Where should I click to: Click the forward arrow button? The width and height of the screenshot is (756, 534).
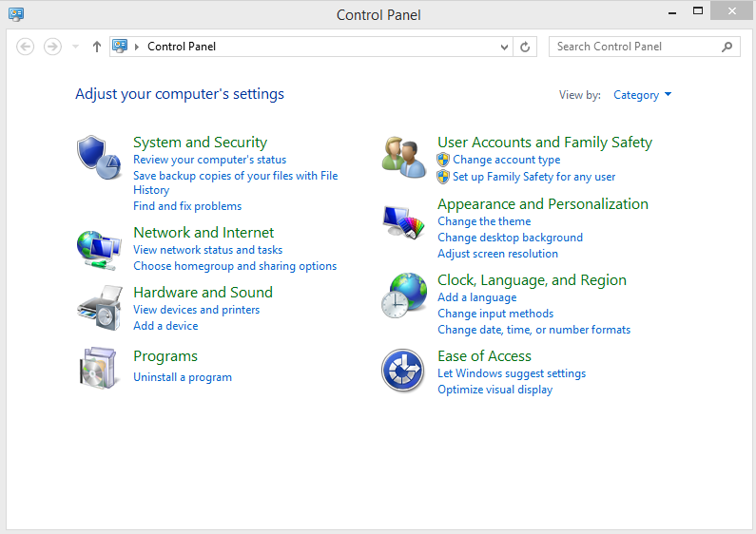click(x=52, y=47)
